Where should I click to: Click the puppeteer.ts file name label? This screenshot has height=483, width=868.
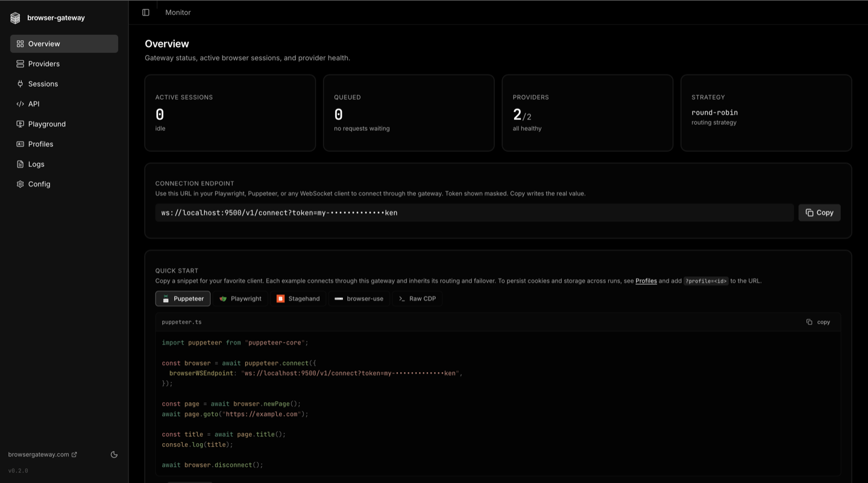click(181, 322)
